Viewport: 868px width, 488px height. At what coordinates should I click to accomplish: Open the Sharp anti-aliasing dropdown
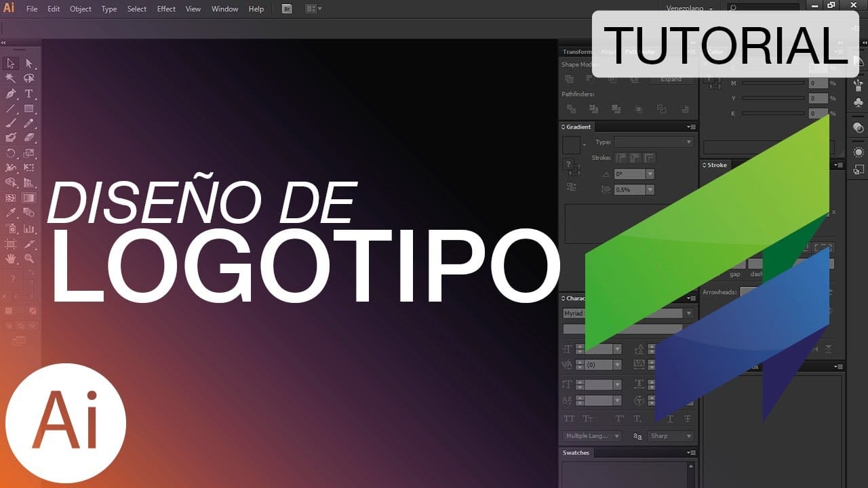tap(671, 436)
